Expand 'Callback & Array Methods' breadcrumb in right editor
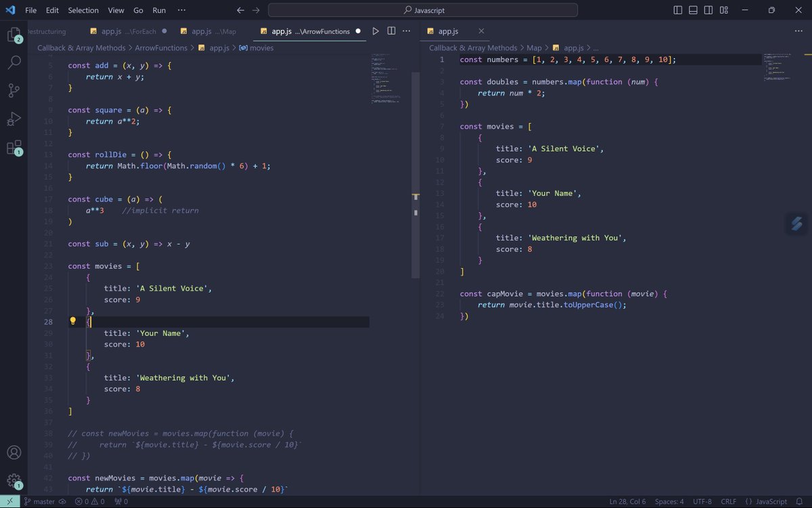 (473, 48)
